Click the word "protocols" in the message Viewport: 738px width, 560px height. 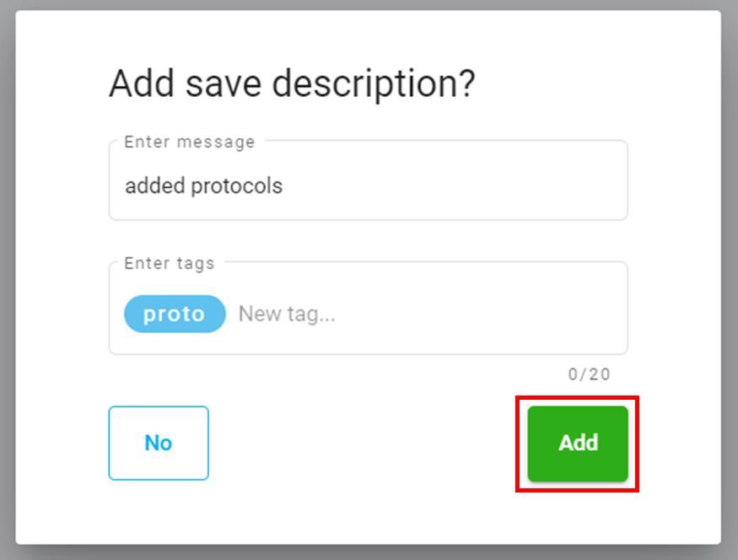point(236,186)
